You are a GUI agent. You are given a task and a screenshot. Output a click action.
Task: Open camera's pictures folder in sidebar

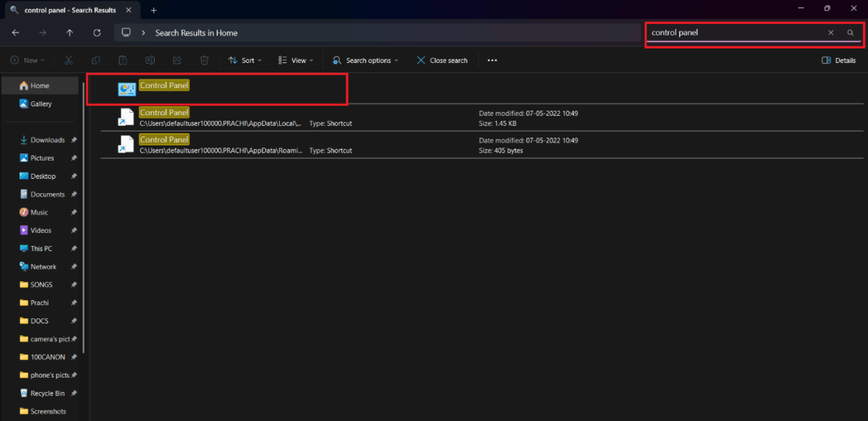tap(44, 339)
